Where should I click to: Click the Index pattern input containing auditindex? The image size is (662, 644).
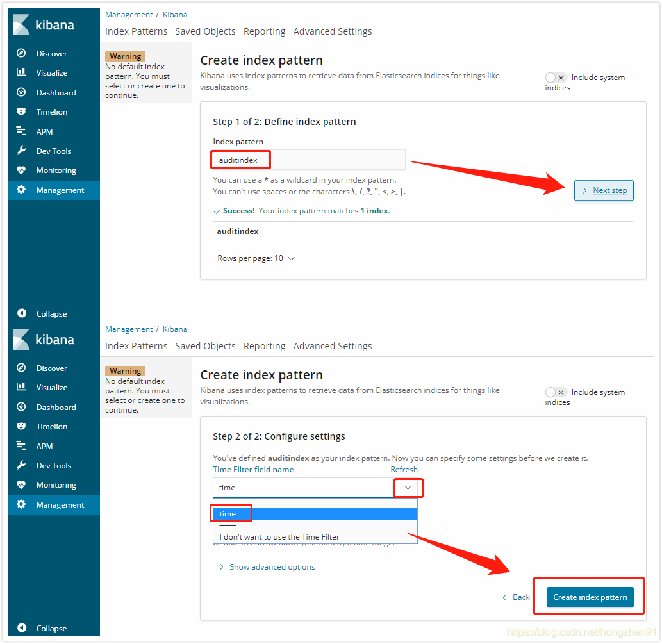309,160
